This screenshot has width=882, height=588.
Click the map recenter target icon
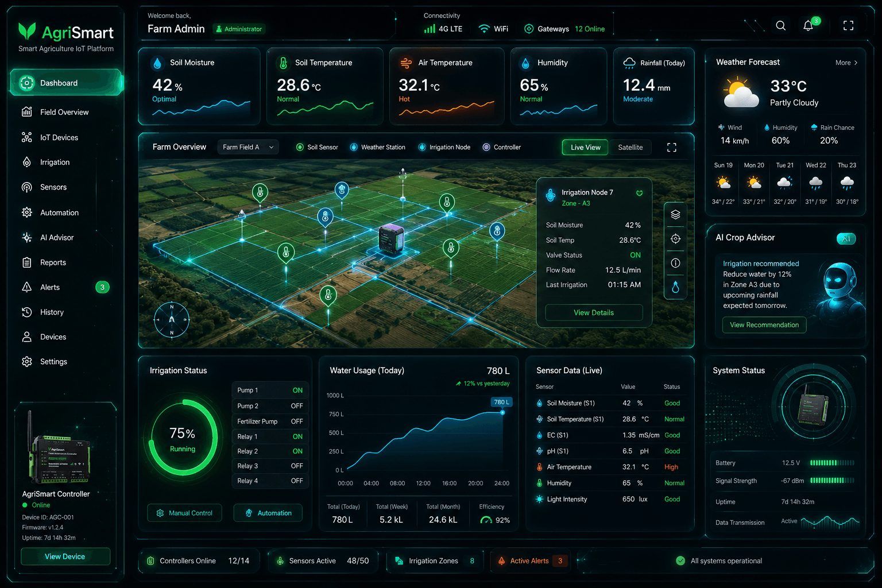[675, 239]
